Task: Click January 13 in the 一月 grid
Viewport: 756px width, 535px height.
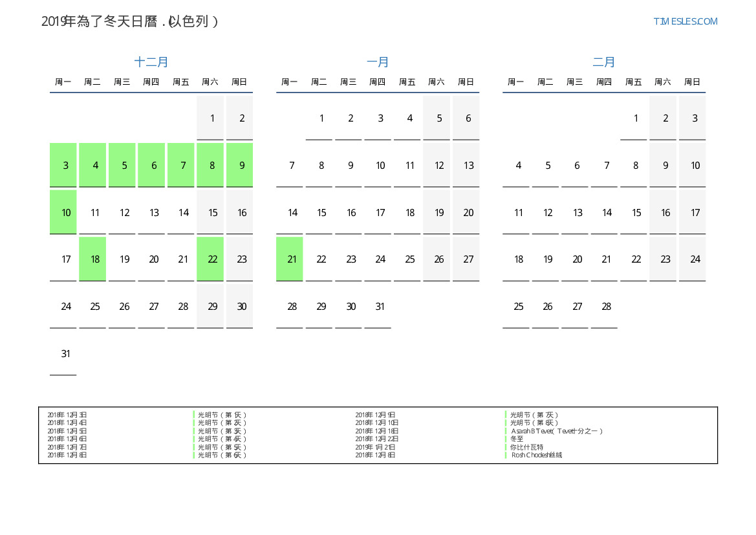Action: pos(466,165)
